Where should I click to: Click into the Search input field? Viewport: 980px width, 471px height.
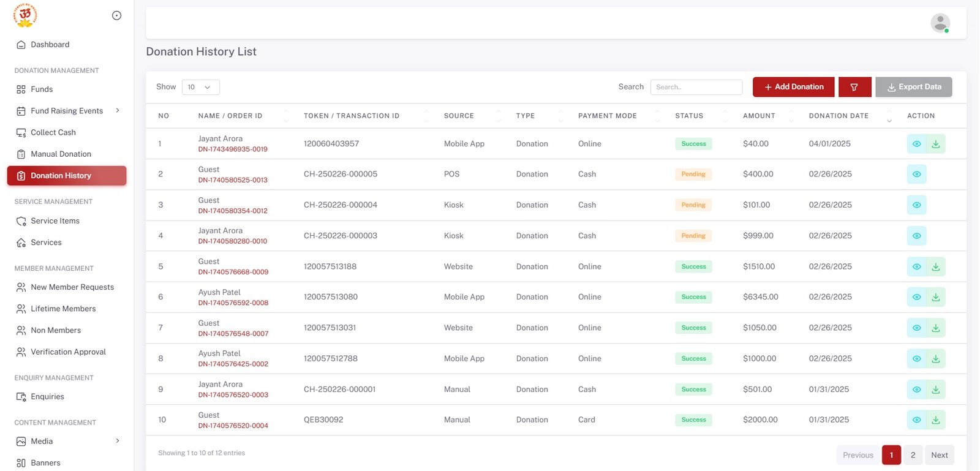click(696, 87)
